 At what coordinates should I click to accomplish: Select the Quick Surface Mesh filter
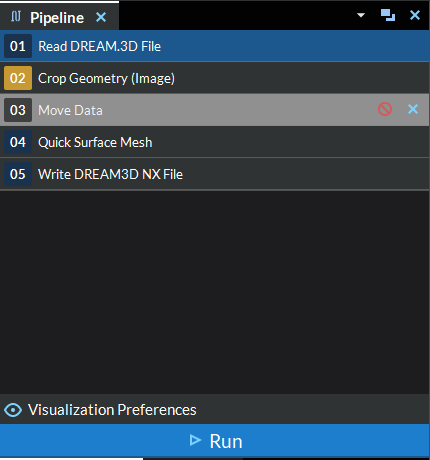(215, 142)
